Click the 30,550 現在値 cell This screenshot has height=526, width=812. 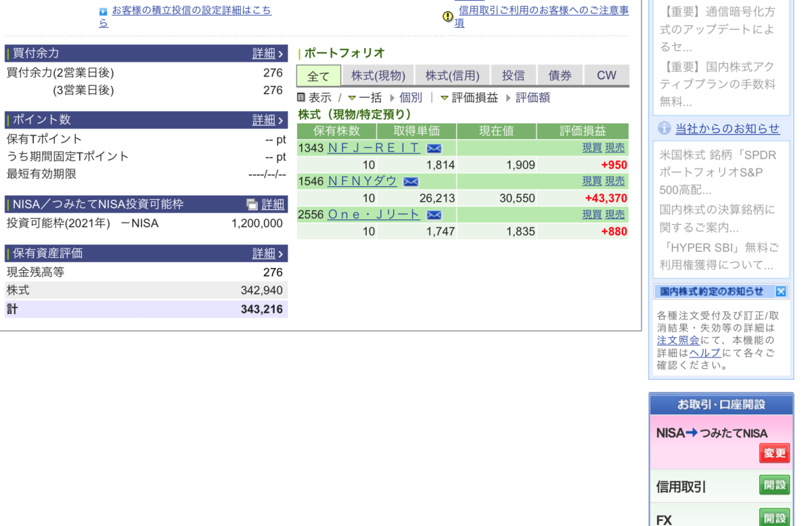(x=517, y=198)
